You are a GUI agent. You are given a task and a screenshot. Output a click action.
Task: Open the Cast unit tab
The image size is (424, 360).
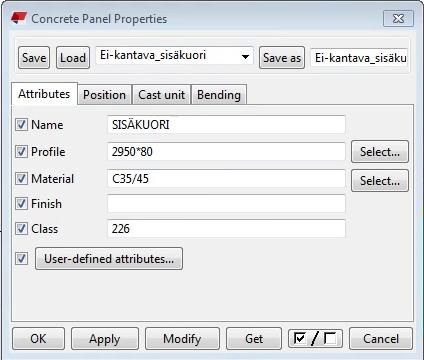(x=161, y=95)
